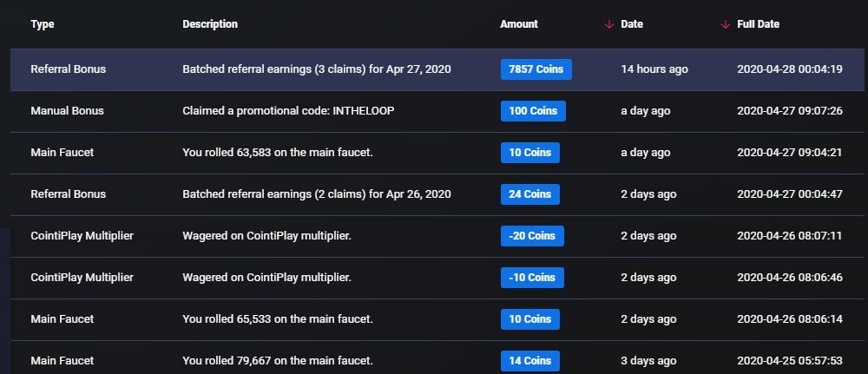Click full date 2020-04-28 00:04:19
868x374 pixels.
(790, 69)
